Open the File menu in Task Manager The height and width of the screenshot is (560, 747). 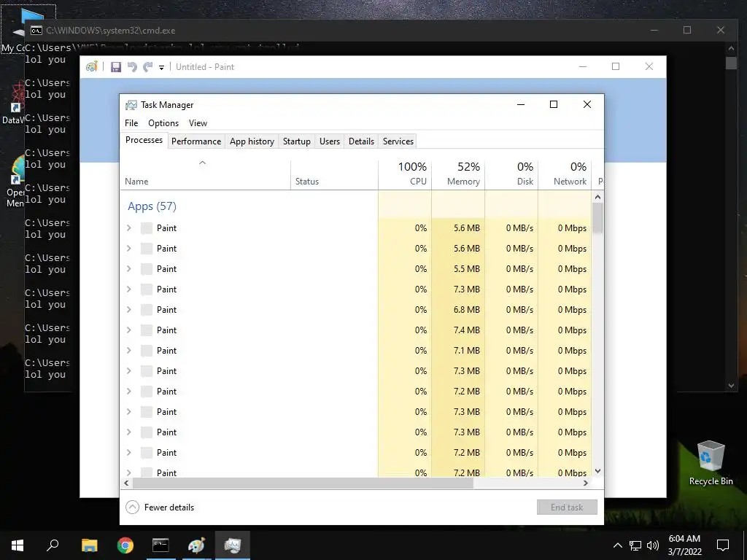point(131,122)
